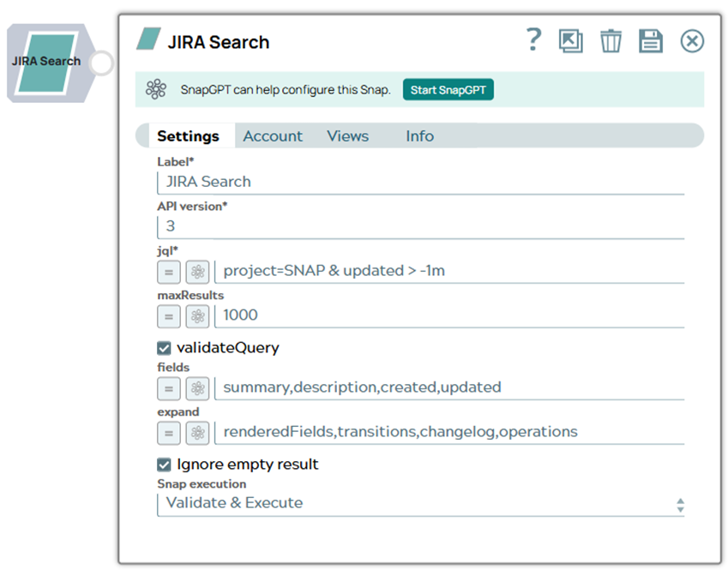Toggle expression button for jql

point(169,272)
